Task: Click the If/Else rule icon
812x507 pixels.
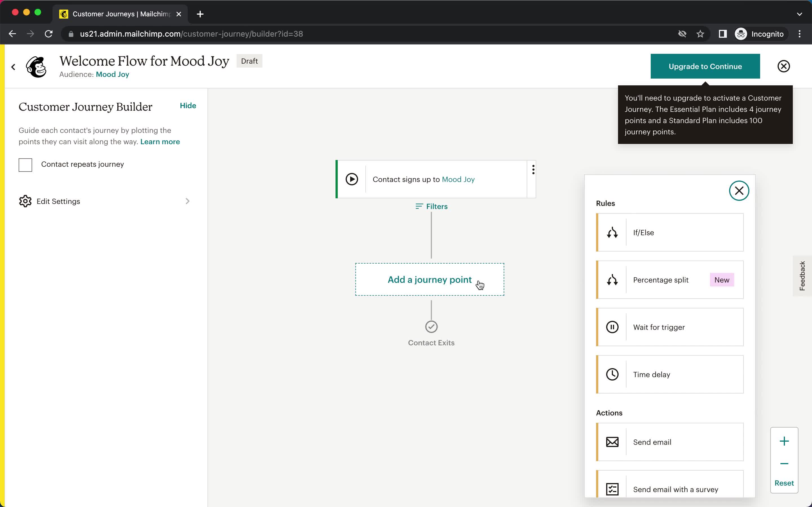Action: click(612, 232)
